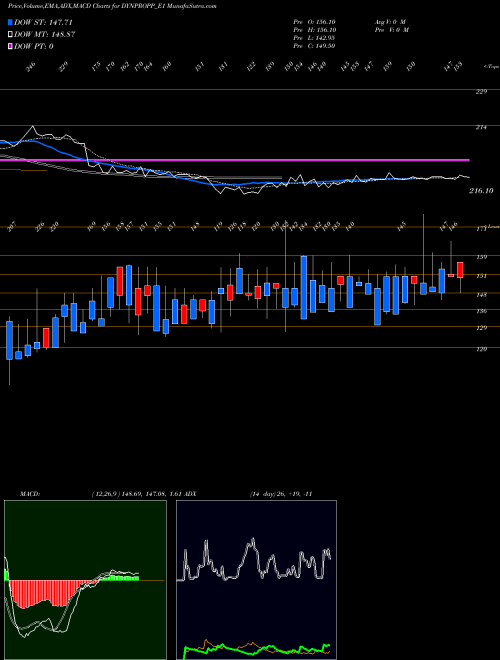Click the Pre O: 136.10 value

tap(314, 22)
